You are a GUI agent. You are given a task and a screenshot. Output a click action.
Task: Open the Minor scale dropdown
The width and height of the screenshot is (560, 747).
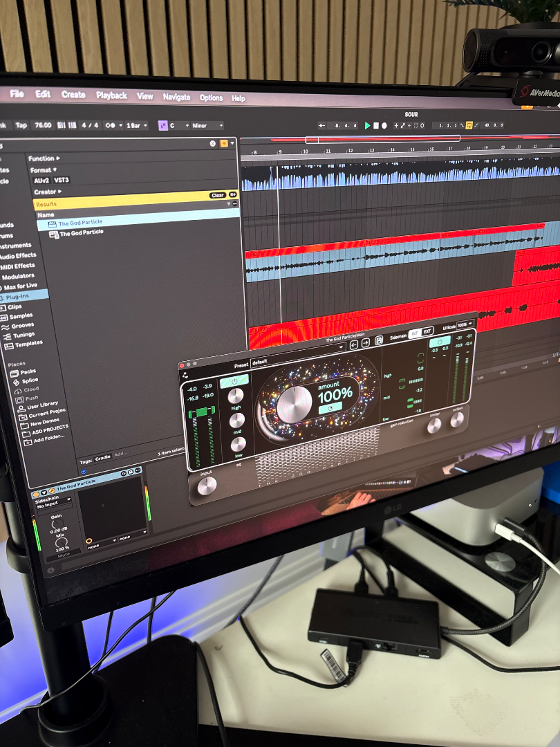(x=207, y=126)
